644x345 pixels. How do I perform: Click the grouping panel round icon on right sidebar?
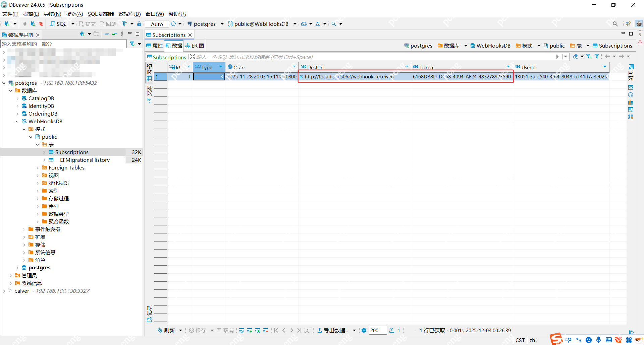pos(631,95)
